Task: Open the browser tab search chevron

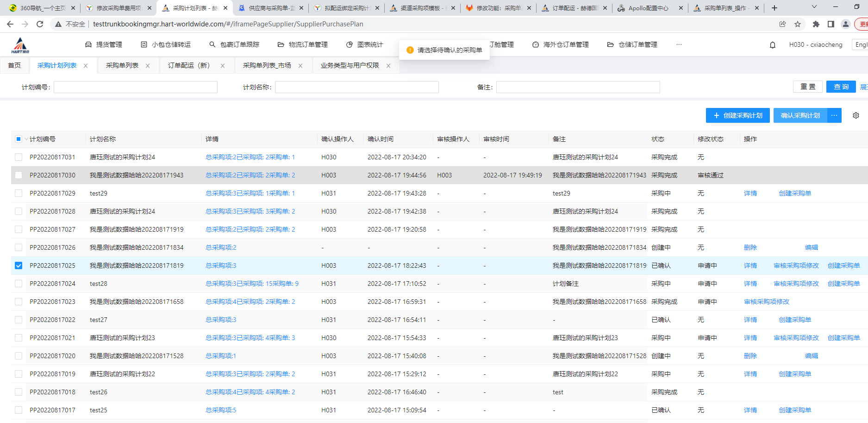Action: (x=814, y=7)
